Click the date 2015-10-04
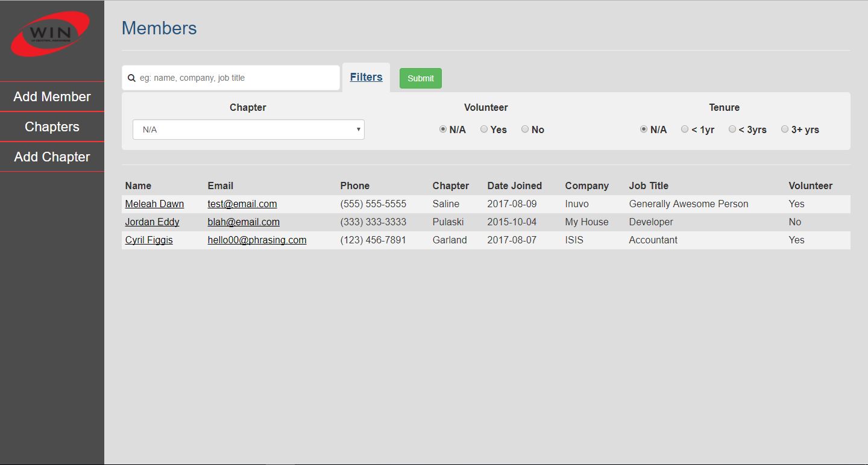 (512, 222)
